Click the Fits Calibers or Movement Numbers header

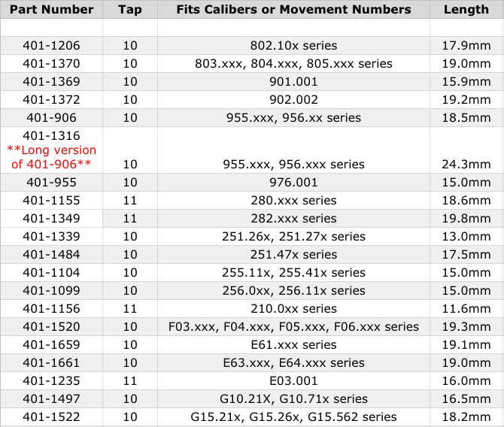293,10
